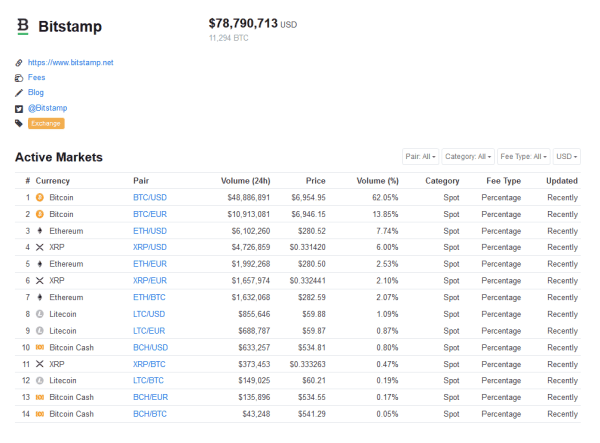This screenshot has width=600, height=443.
Task: Click XRP icon in row 11
Action: click(39, 364)
